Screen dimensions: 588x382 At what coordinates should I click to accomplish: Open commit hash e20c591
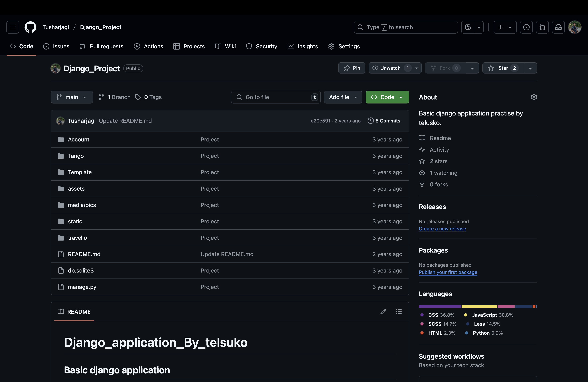(320, 121)
